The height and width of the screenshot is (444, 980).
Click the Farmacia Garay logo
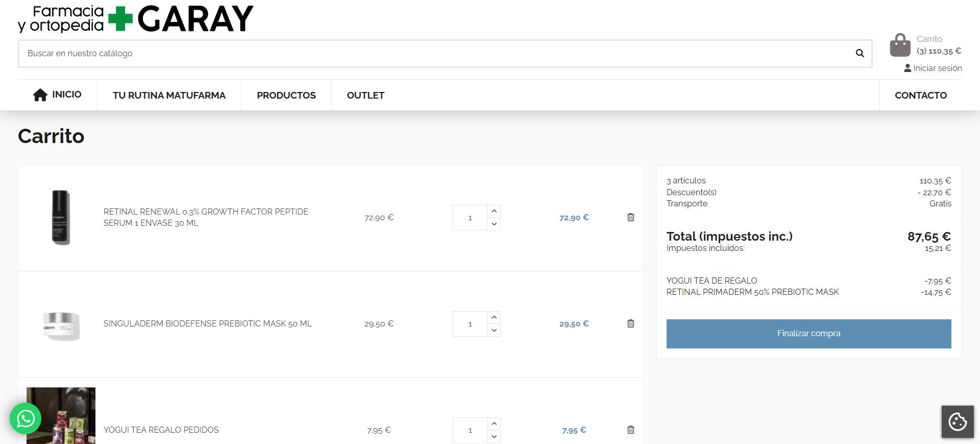[136, 19]
